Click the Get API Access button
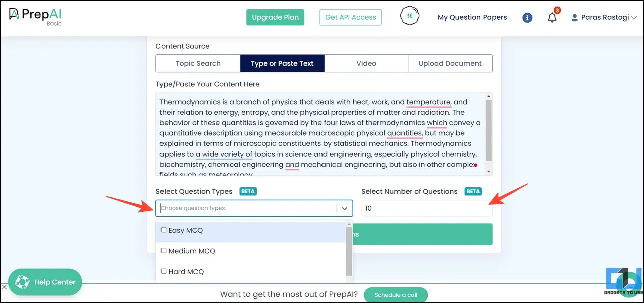The height and width of the screenshot is (303, 644). [x=351, y=17]
